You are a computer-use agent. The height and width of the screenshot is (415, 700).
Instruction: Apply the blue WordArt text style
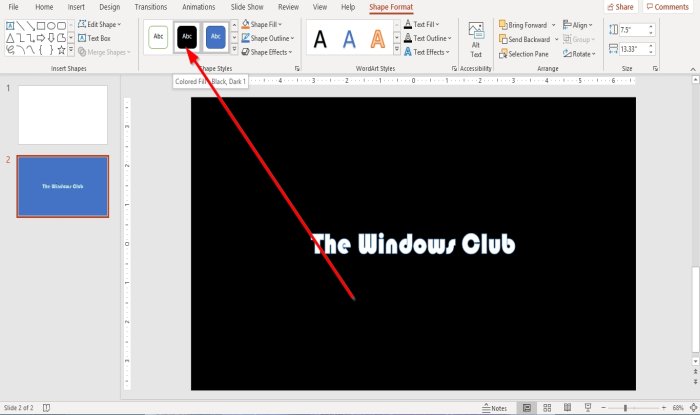tap(349, 39)
